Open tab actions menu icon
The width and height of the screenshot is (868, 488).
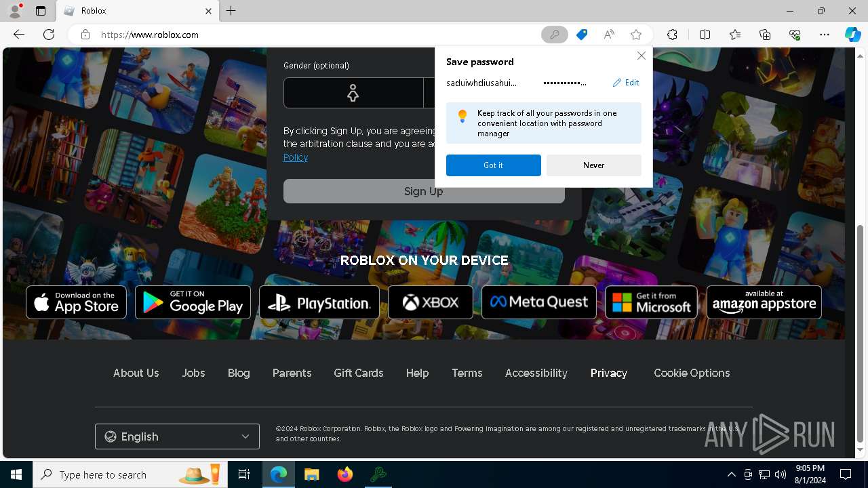pyautogui.click(x=41, y=11)
